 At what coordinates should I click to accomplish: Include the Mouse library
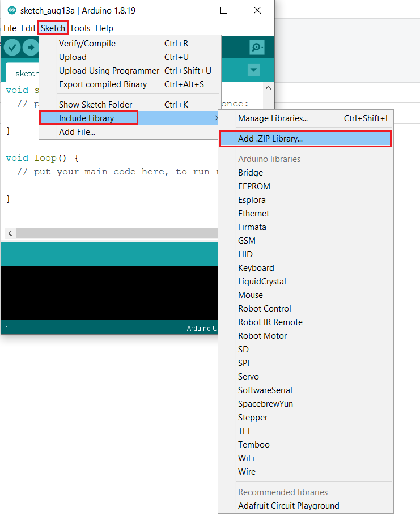[x=306, y=295]
